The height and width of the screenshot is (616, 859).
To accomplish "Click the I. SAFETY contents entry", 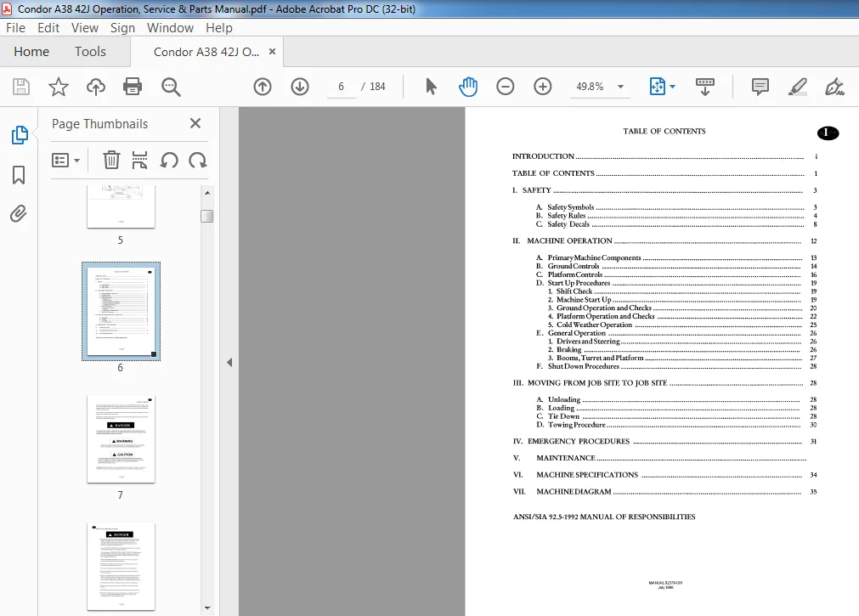I will [x=664, y=190].
